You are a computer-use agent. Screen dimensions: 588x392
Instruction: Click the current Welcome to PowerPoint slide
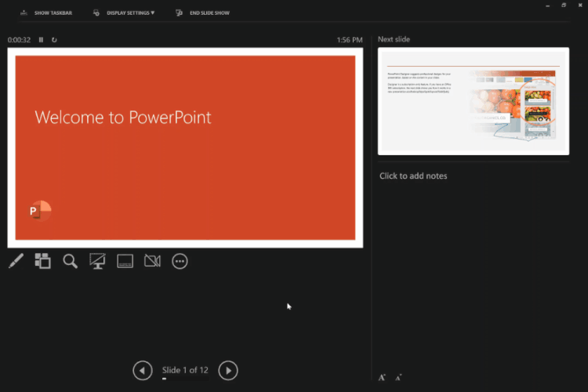pyautogui.click(x=185, y=148)
